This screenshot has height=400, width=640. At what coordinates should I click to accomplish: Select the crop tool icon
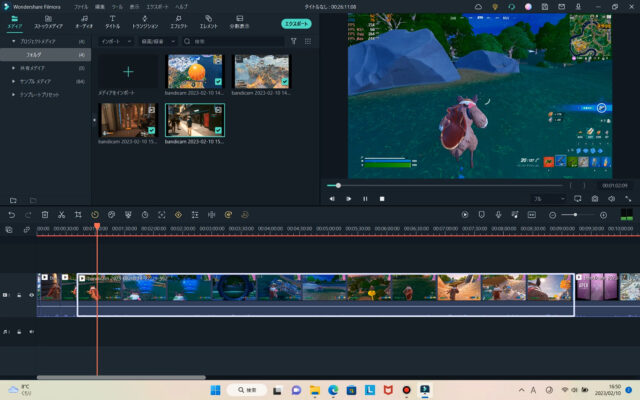[x=78, y=215]
